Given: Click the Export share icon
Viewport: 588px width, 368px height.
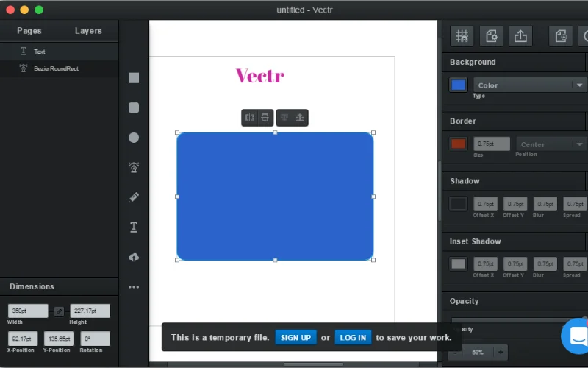Looking at the screenshot, I should (520, 36).
